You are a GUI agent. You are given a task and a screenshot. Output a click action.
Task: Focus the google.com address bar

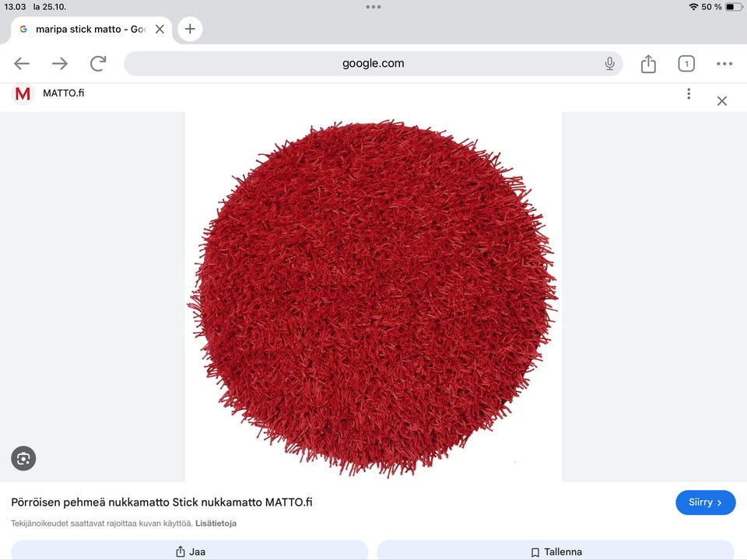tap(373, 63)
